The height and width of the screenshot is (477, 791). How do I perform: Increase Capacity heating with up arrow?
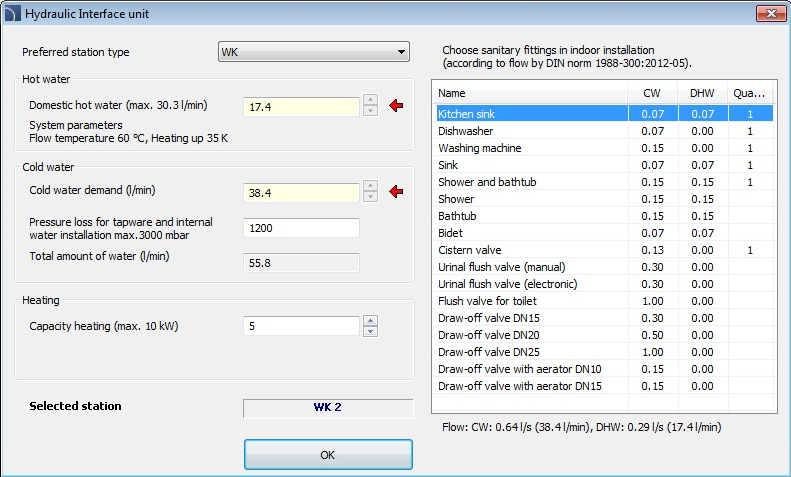(x=370, y=321)
